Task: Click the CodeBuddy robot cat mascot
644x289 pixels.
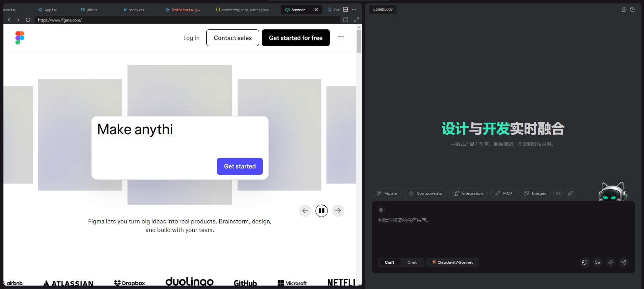Action: (x=613, y=192)
